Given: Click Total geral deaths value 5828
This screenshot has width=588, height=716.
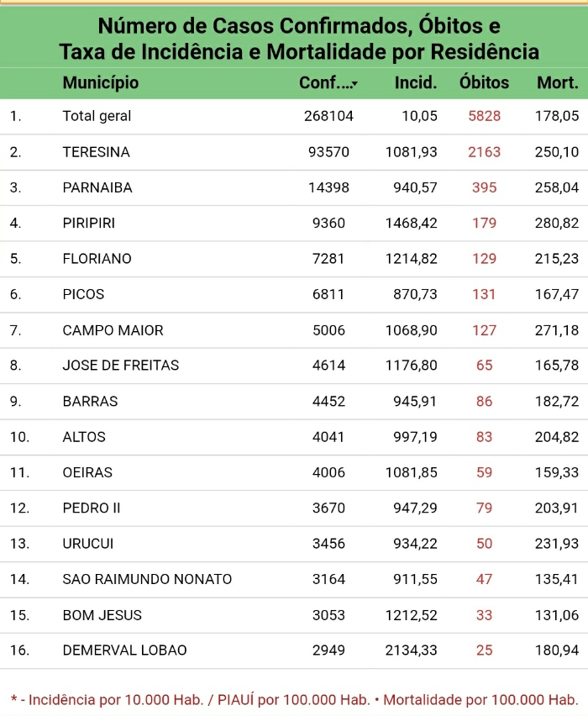Looking at the screenshot, I should click(x=485, y=116).
